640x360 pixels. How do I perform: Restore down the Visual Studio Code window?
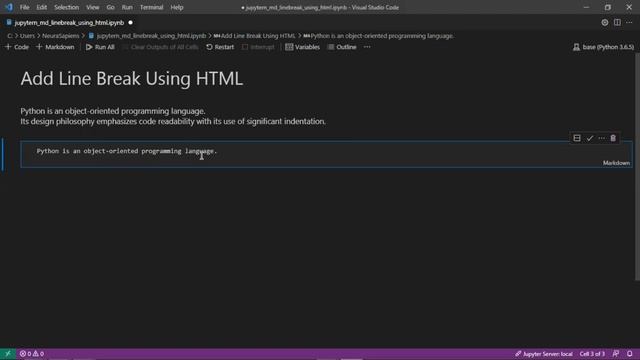click(x=608, y=7)
